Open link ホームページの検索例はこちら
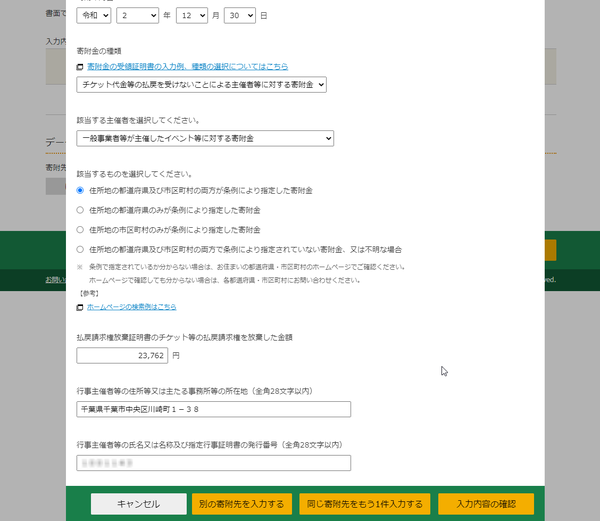Screen dimensions: 600x521 131,307
